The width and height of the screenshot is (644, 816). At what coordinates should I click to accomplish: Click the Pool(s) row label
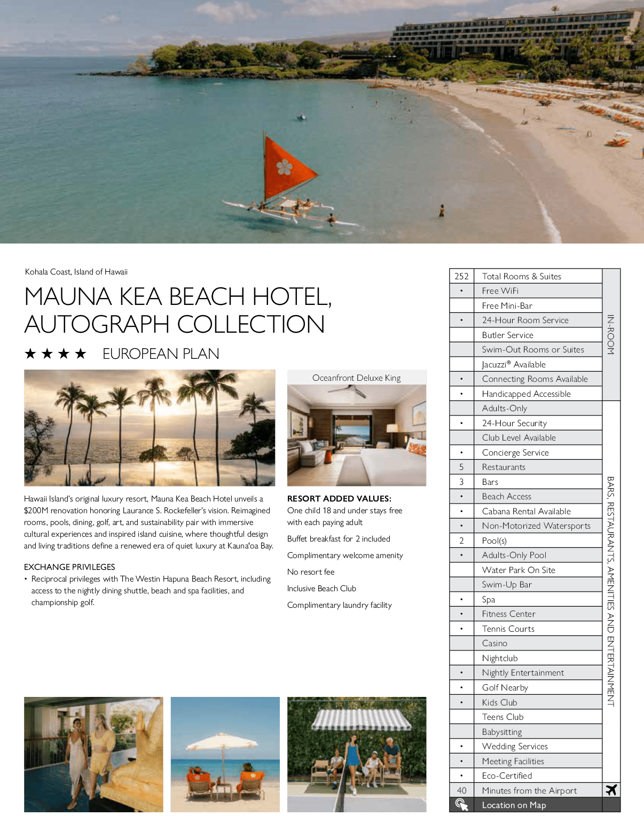[x=494, y=540]
